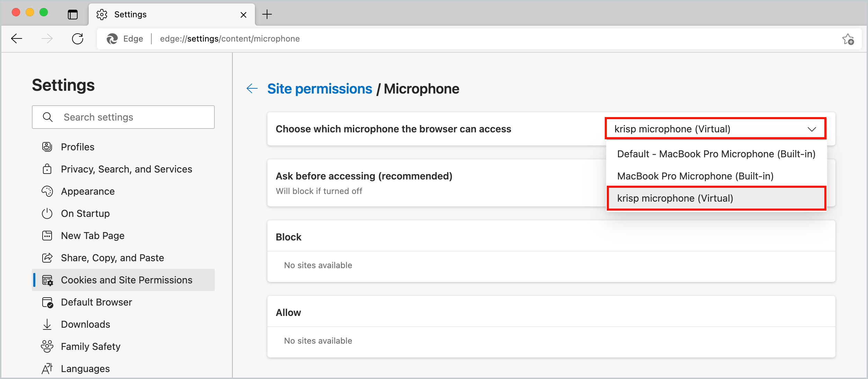This screenshot has width=868, height=379.
Task: Reload the page with refresh icon
Action: point(78,38)
